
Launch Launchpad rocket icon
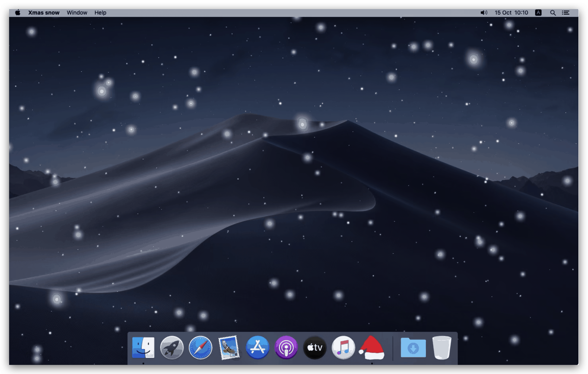172,347
